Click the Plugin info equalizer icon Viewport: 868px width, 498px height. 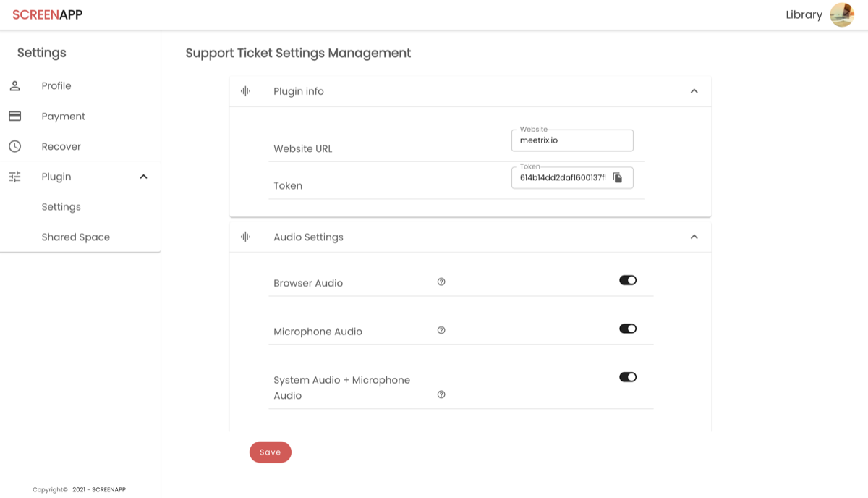click(245, 90)
